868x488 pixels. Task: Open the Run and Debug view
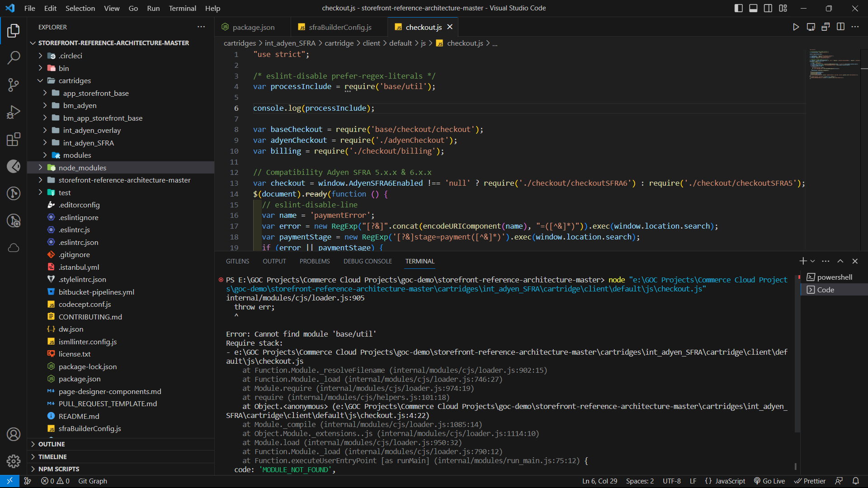14,112
